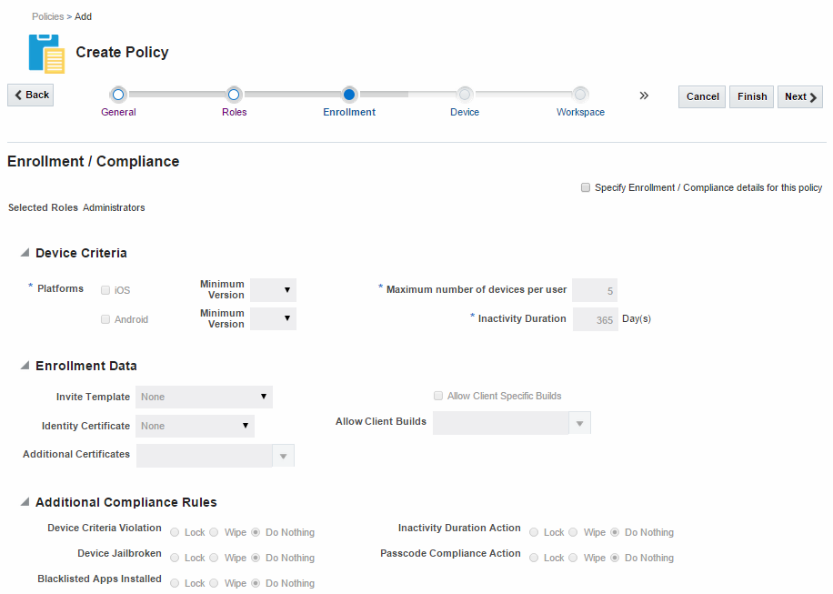
Task: Click the Enrollment / Compliance heading
Action: [x=94, y=162]
